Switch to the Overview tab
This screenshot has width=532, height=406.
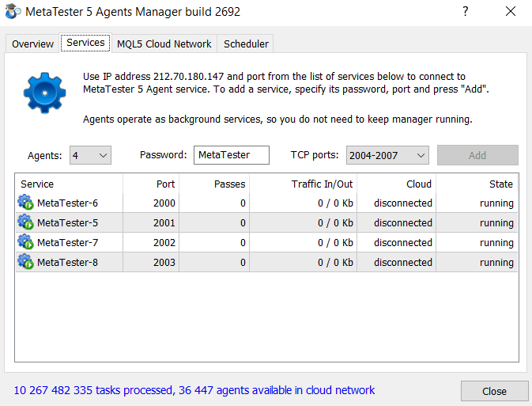32,44
